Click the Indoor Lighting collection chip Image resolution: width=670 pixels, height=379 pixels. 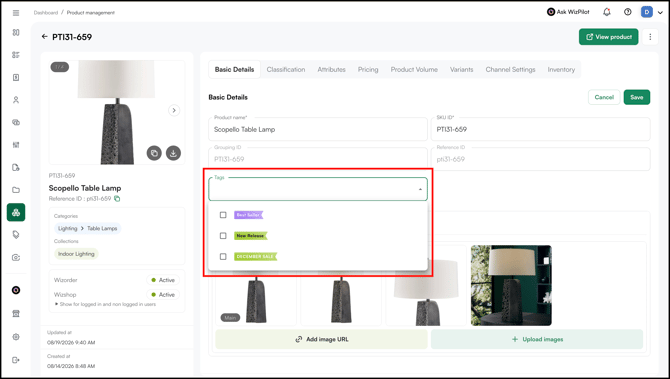(76, 254)
